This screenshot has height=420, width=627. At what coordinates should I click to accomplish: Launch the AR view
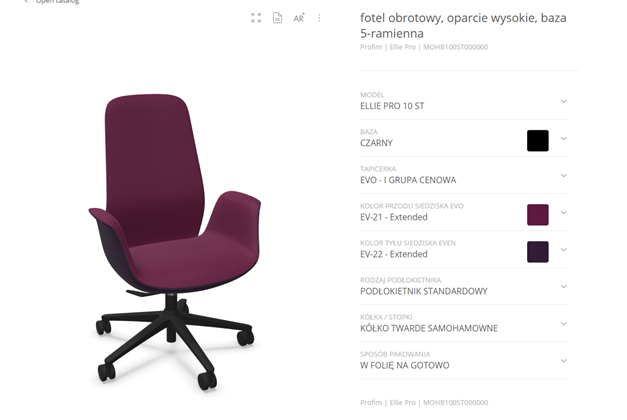299,18
